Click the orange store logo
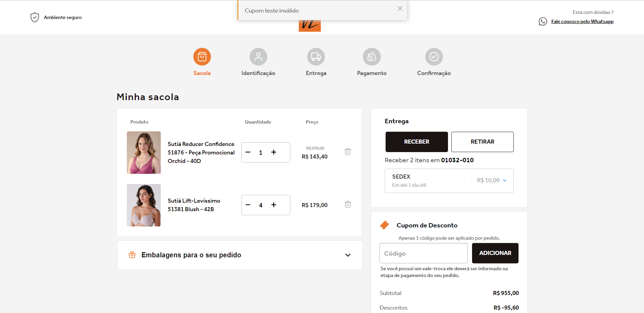The height and width of the screenshot is (313, 644). pos(310,25)
